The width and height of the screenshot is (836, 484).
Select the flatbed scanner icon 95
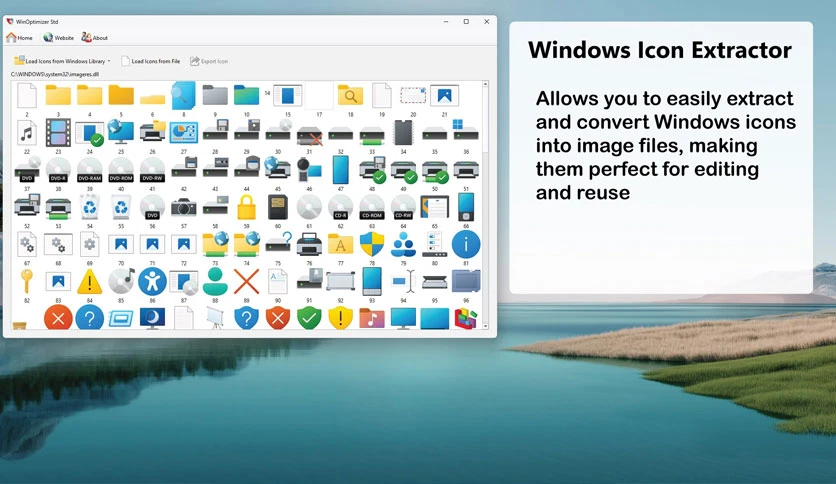[x=435, y=281]
